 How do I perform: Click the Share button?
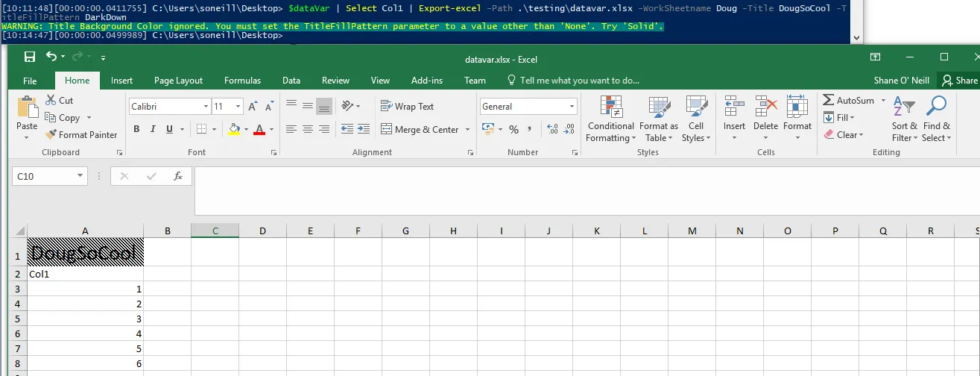coord(959,81)
